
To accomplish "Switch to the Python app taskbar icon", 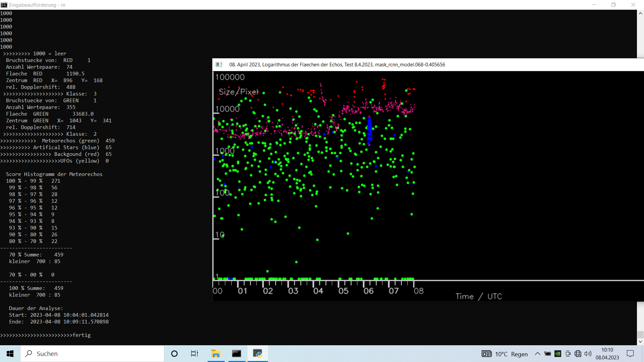I will tap(258, 354).
